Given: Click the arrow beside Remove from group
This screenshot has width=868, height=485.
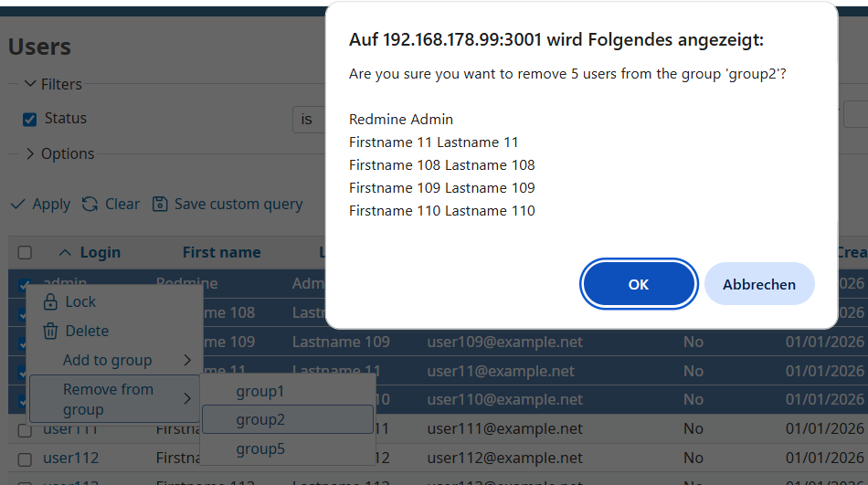Looking at the screenshot, I should [187, 399].
